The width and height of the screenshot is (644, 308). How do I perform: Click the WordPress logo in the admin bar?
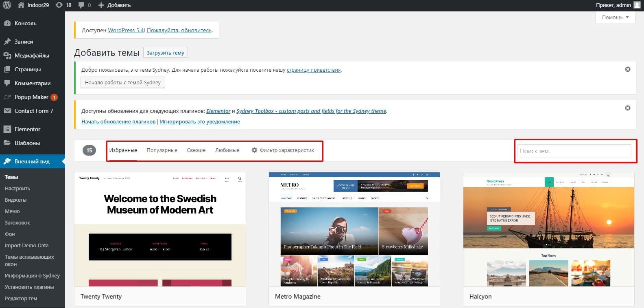pos(7,5)
